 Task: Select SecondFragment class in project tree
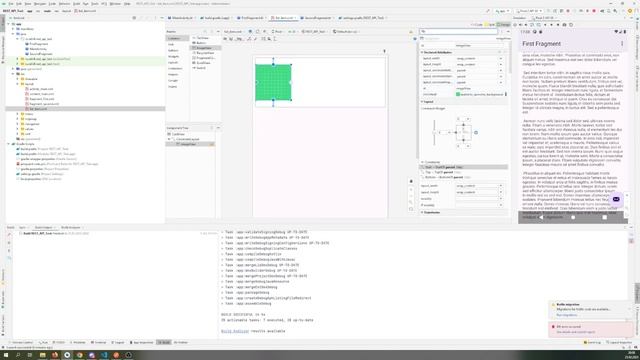click(x=40, y=54)
